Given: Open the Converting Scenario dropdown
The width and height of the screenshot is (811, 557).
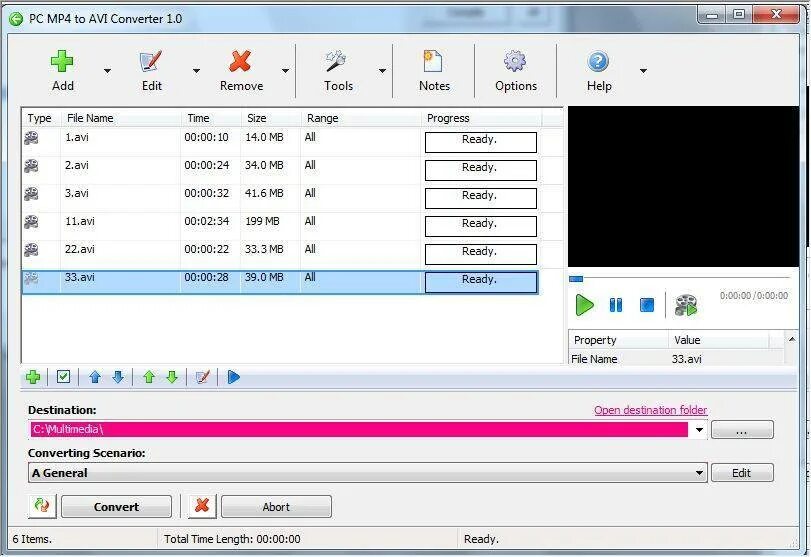Looking at the screenshot, I should coord(699,473).
